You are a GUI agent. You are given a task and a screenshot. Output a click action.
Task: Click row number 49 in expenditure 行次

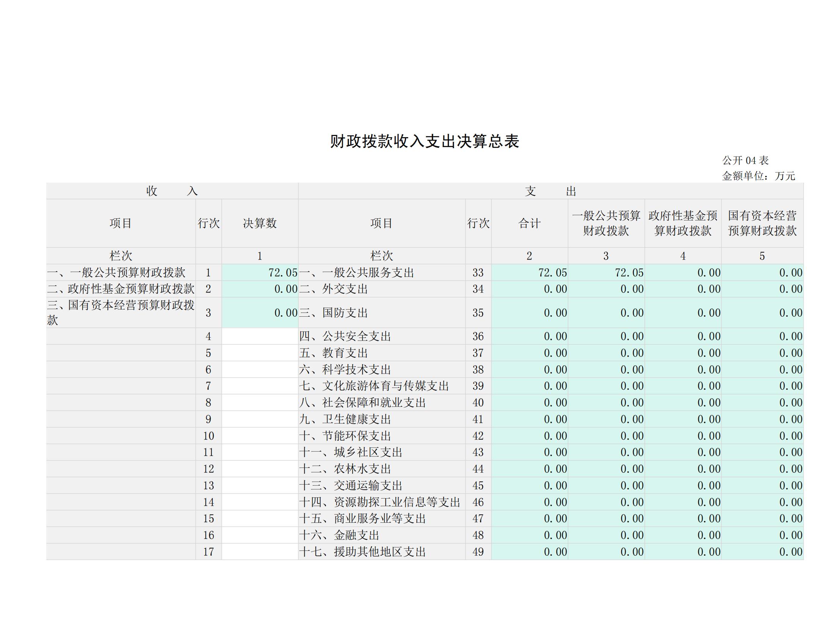pos(478,552)
